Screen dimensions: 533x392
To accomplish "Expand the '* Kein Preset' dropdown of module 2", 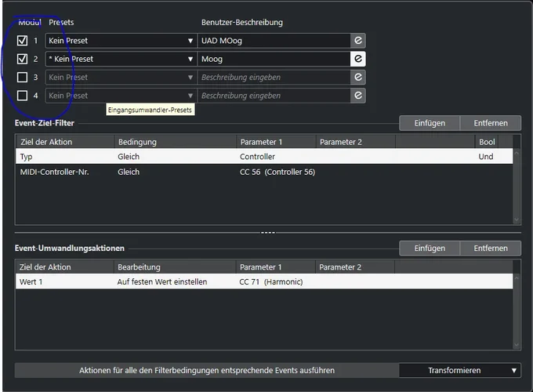I will pos(190,59).
